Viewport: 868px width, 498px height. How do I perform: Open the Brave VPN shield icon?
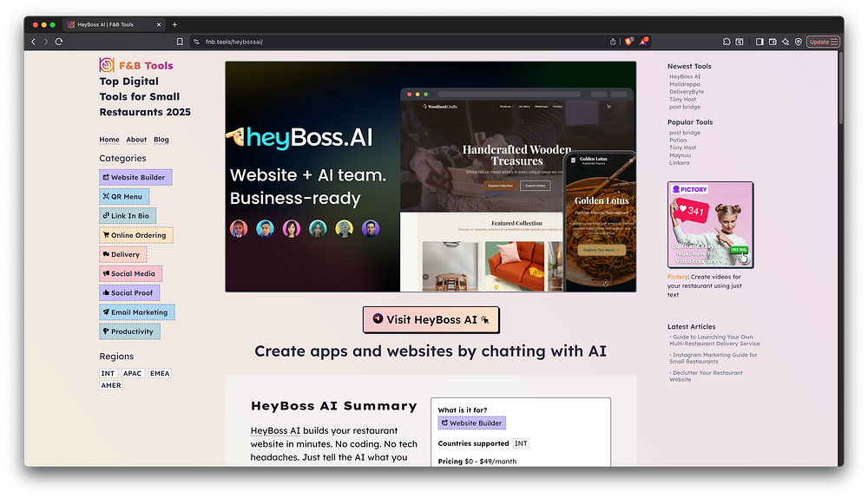799,42
